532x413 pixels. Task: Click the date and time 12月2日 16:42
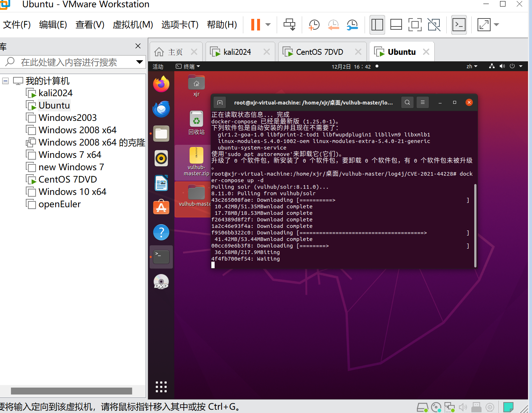pyautogui.click(x=351, y=66)
